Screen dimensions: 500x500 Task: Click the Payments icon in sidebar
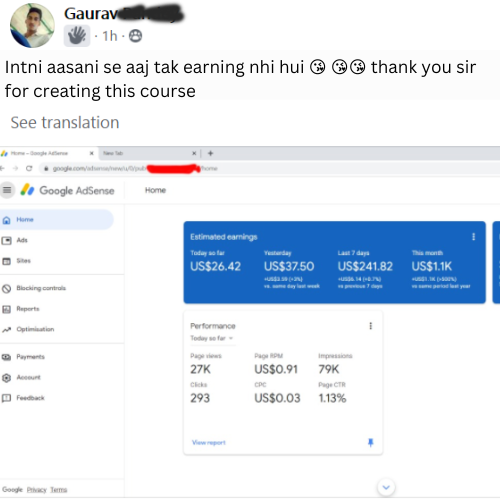[x=6, y=357]
